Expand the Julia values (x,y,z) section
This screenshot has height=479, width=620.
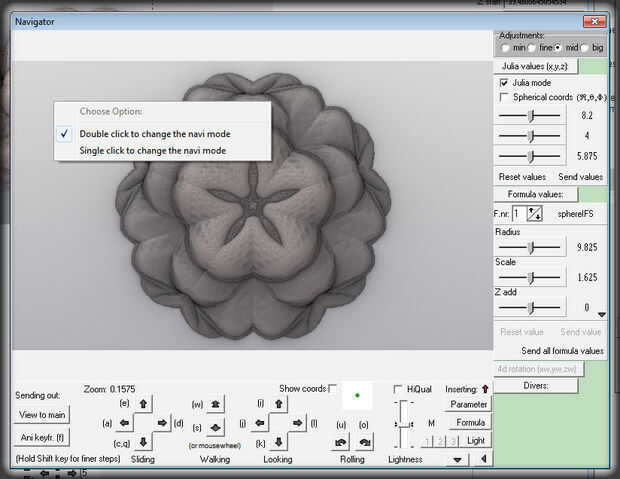(x=537, y=66)
